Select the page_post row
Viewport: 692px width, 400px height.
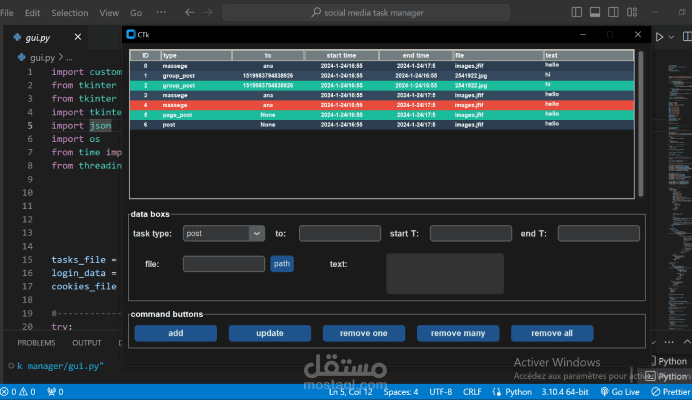pyautogui.click(x=382, y=115)
